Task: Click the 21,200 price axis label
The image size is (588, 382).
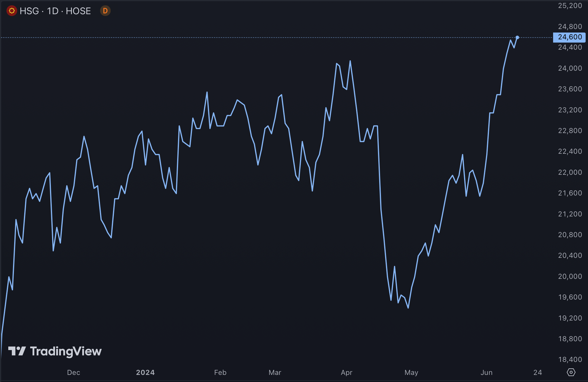Action: [570, 214]
